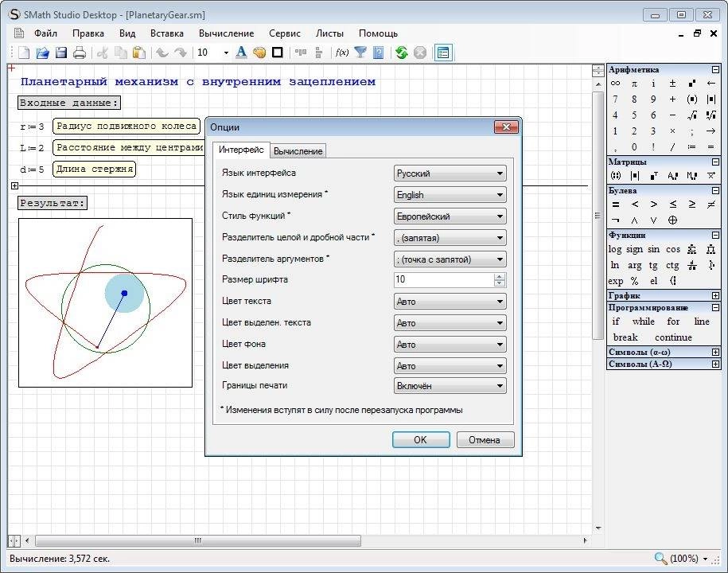Create a new worksheet via toolbar icon
This screenshot has height=573, width=728.
pyautogui.click(x=24, y=53)
